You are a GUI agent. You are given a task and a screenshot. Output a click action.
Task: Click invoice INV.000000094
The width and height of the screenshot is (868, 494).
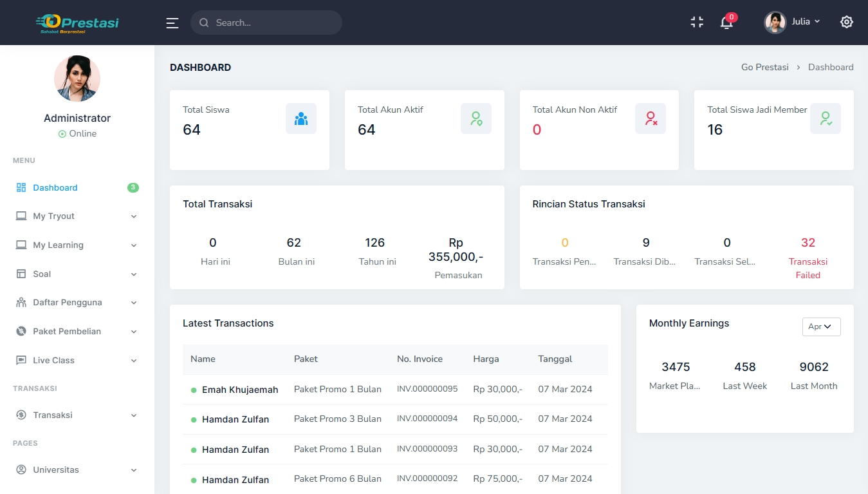pos(427,419)
